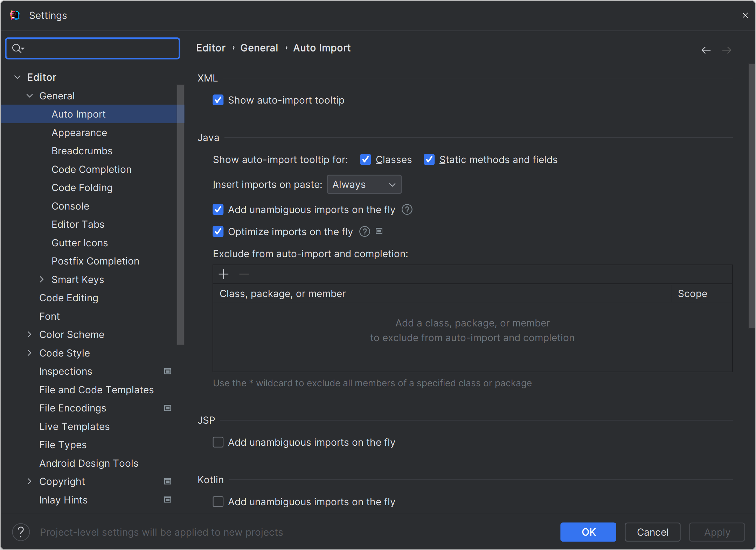Viewport: 756px width, 550px height.
Task: Select Code Folding in the sidebar
Action: (x=82, y=188)
